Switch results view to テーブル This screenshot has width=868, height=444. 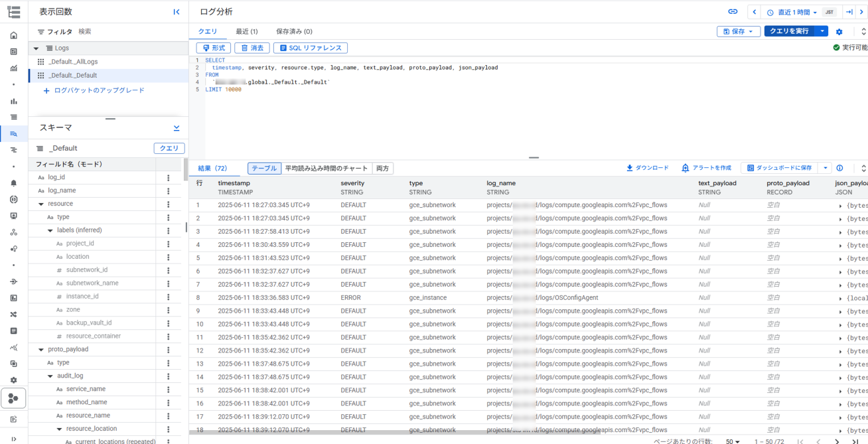pyautogui.click(x=264, y=169)
